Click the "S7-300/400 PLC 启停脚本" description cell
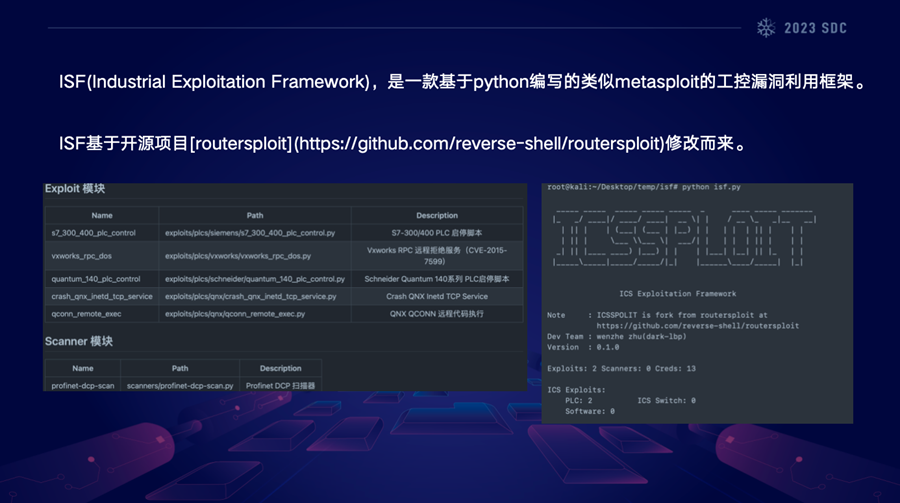 [x=437, y=233]
